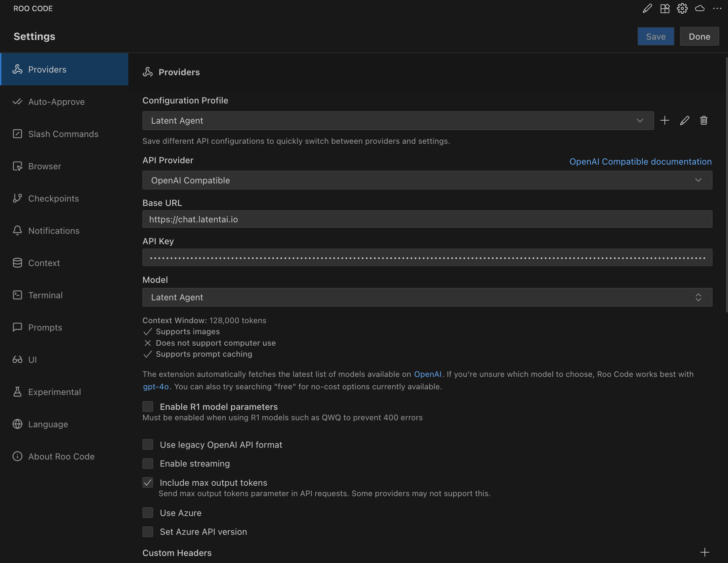This screenshot has height=563, width=728.
Task: Uncheck Include max output tokens
Action: [x=148, y=483]
